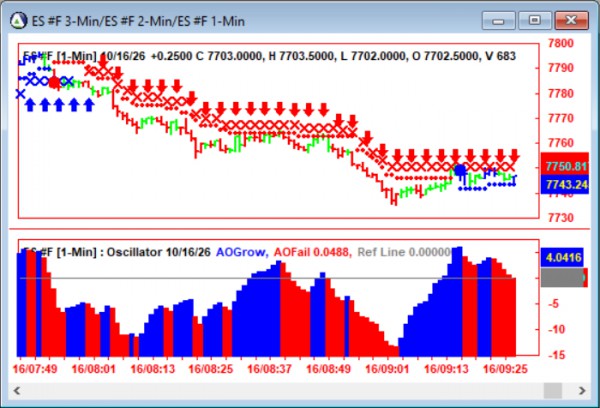Click the 7770 price axis label
This screenshot has width=600, height=408.
coord(561,118)
